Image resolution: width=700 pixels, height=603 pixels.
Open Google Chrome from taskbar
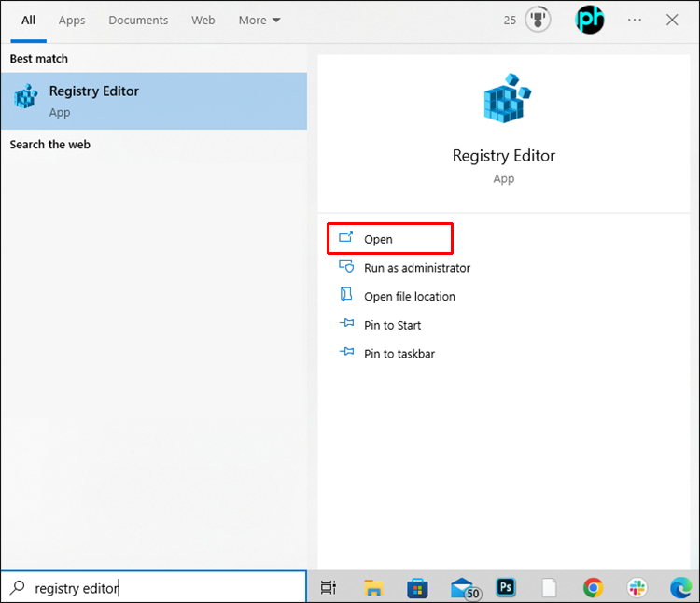coord(593,588)
